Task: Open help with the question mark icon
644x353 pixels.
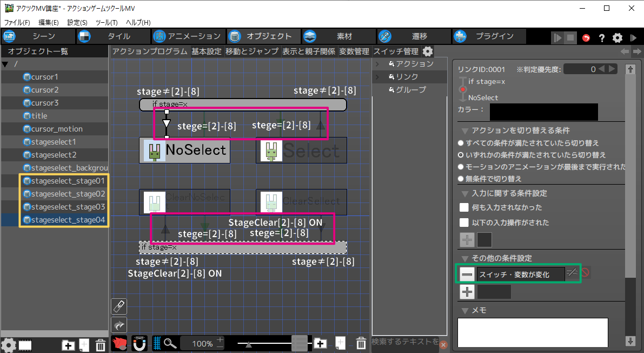Action: click(601, 38)
